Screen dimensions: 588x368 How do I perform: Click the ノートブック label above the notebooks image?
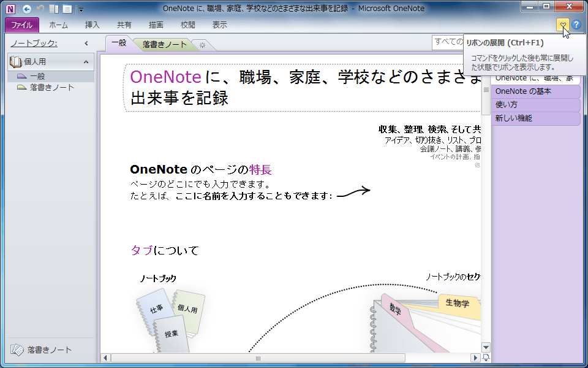tap(158, 278)
